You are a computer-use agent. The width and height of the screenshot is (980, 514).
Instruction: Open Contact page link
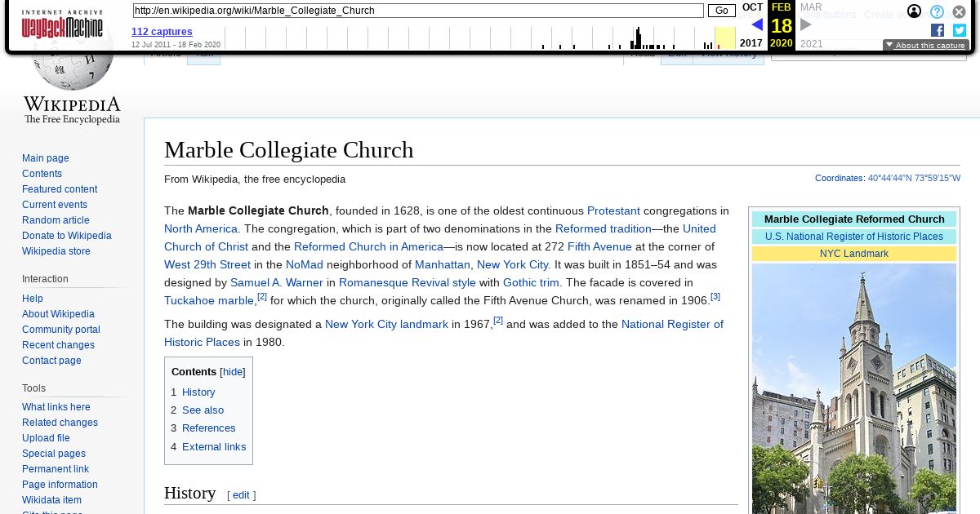(51, 361)
